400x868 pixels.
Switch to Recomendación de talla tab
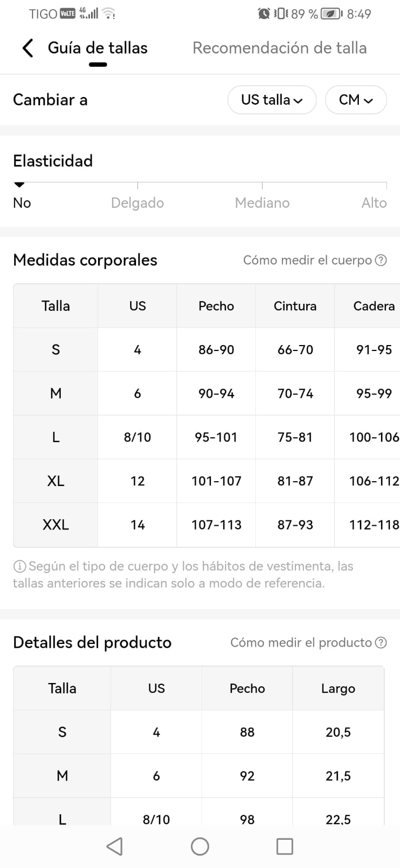click(x=279, y=48)
